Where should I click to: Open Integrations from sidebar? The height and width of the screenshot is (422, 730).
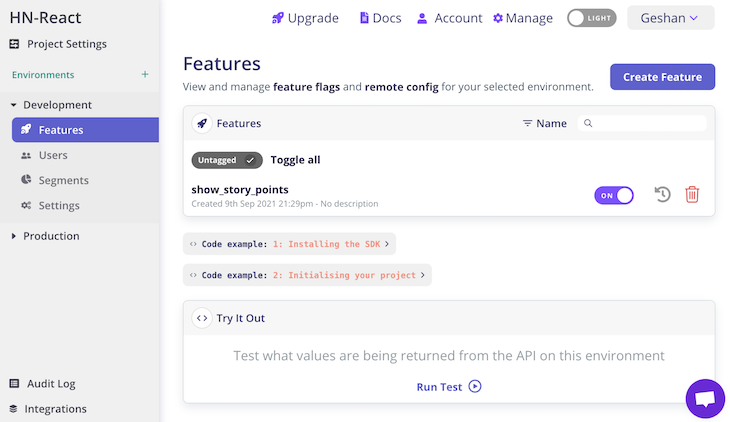48,409
